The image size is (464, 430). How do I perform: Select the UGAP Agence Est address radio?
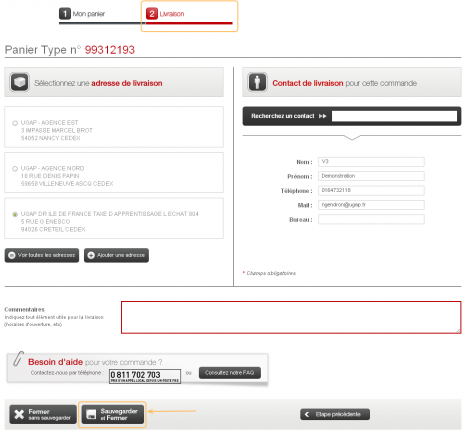click(x=15, y=123)
